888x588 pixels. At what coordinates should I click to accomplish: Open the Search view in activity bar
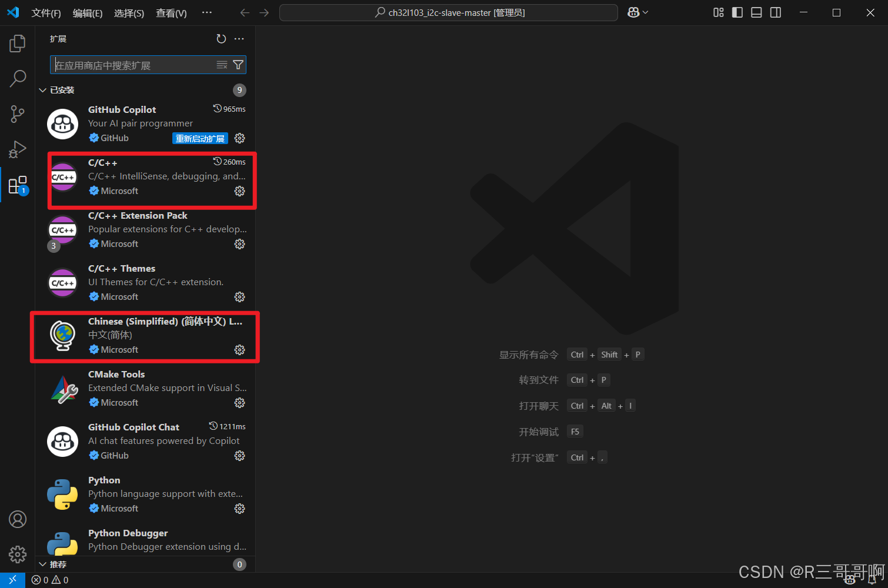[18, 78]
